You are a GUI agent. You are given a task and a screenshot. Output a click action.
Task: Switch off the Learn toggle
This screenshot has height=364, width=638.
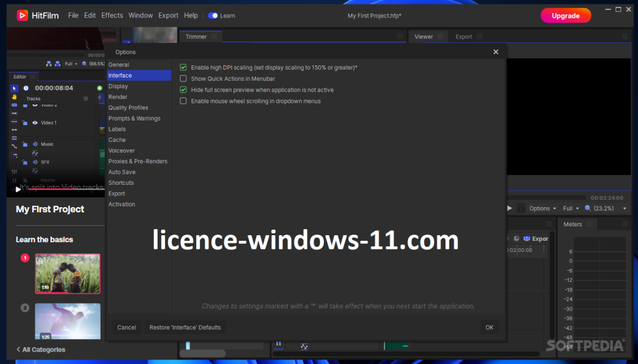point(213,16)
